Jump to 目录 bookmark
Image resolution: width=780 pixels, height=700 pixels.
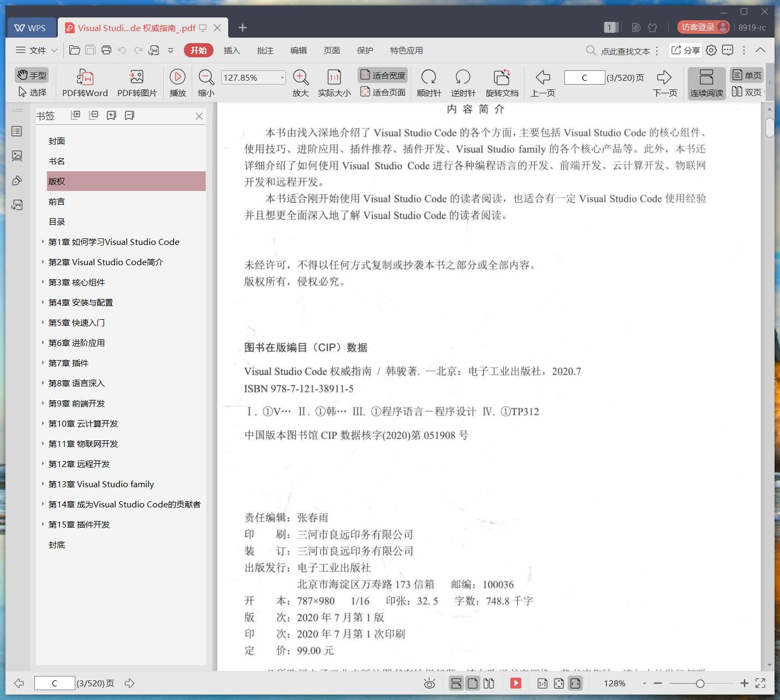point(57,222)
